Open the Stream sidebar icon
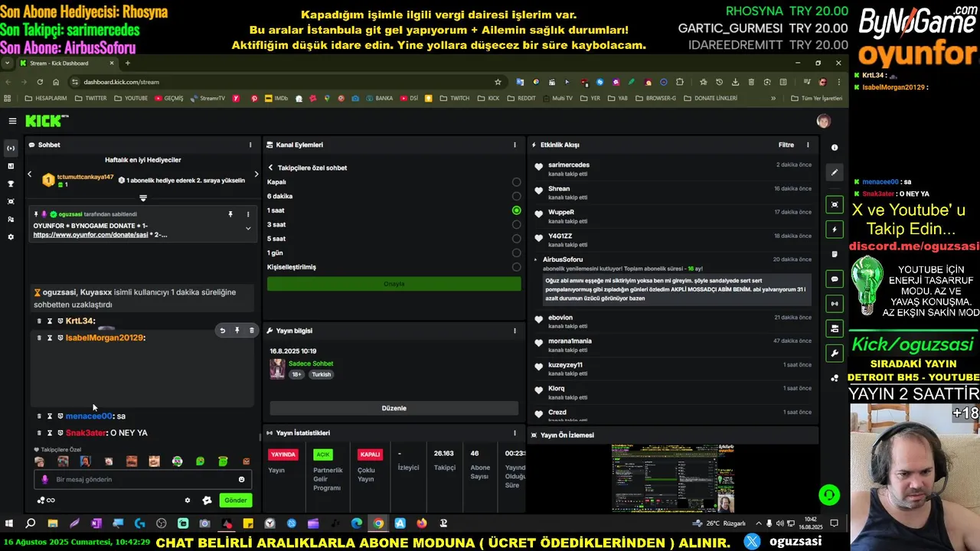Image resolution: width=980 pixels, height=551 pixels. (x=11, y=148)
